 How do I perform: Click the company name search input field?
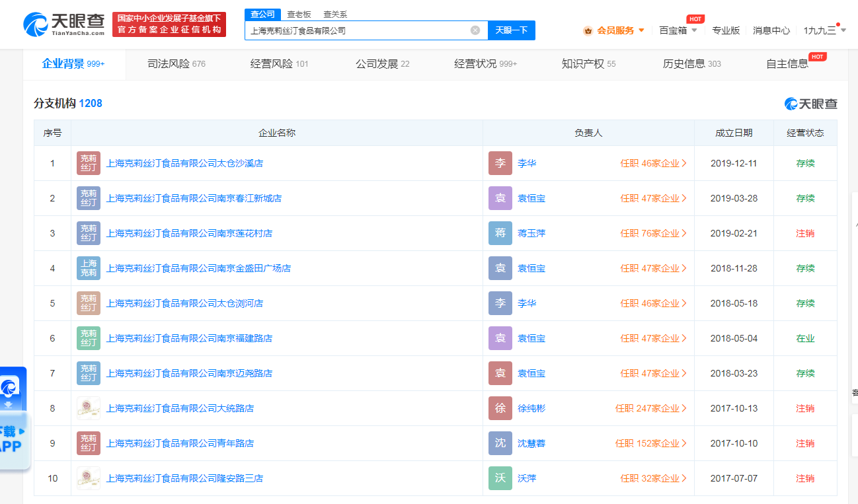357,30
